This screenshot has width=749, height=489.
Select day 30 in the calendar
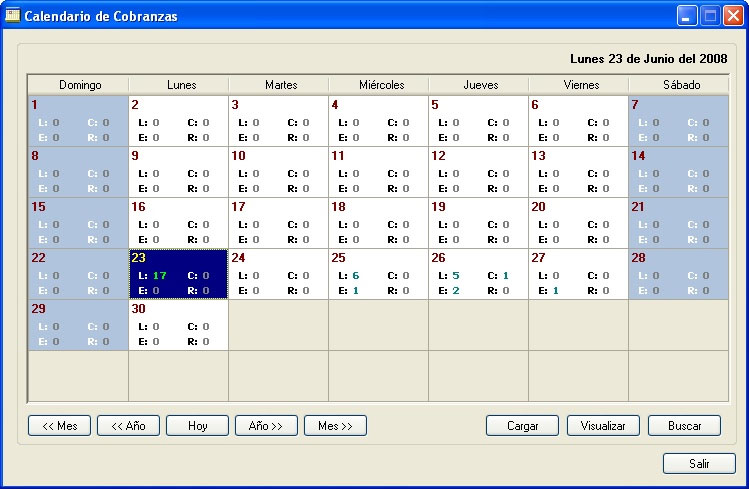tap(178, 324)
